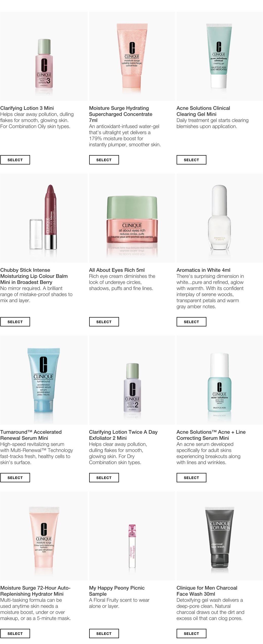
Task: Select Turnaround Accelerated Renewal Serum Mini
Action: click(15, 478)
